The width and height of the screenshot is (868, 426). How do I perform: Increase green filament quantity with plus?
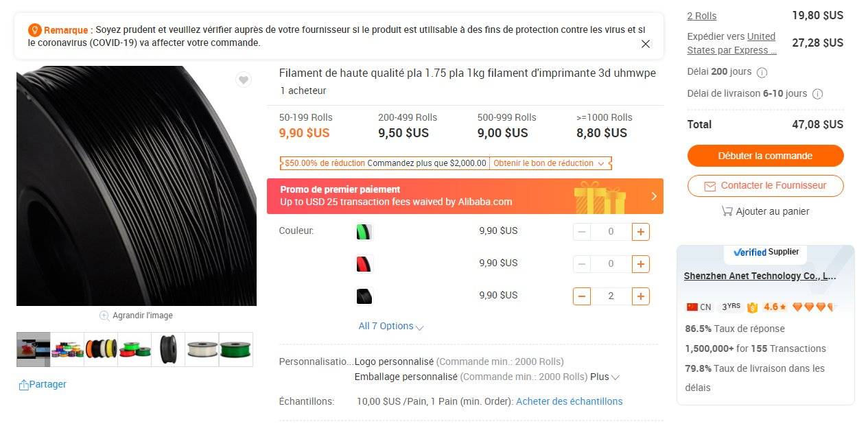640,232
